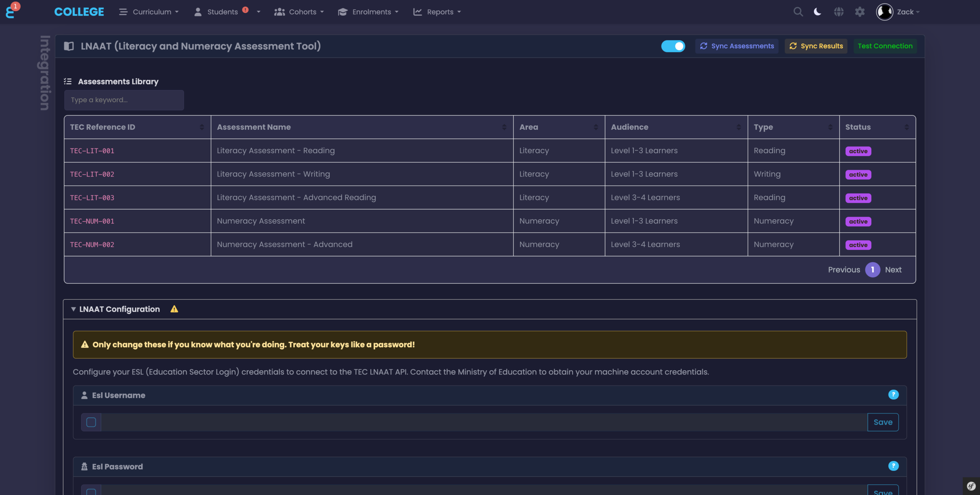Click the warning triangle near LNAAT Configuration
The image size is (980, 495).
[175, 309]
